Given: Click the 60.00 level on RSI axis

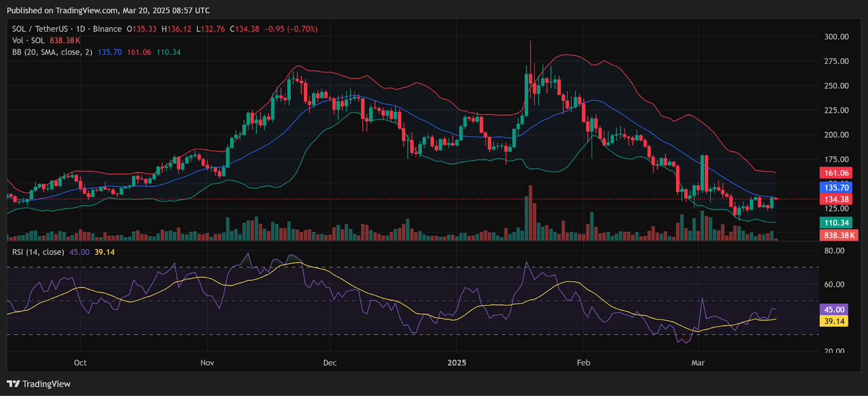Looking at the screenshot, I should pos(834,284).
